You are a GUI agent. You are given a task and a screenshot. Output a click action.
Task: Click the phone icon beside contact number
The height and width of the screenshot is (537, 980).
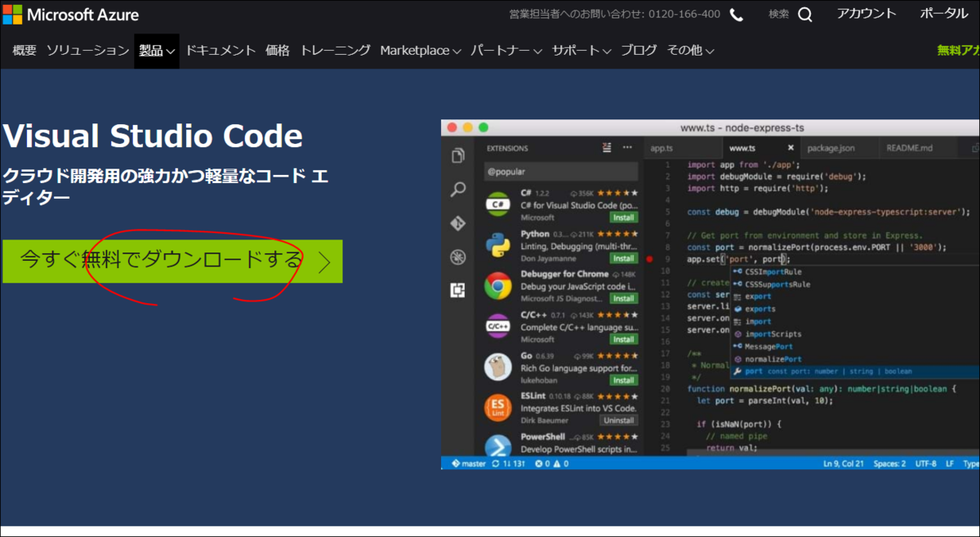737,15
